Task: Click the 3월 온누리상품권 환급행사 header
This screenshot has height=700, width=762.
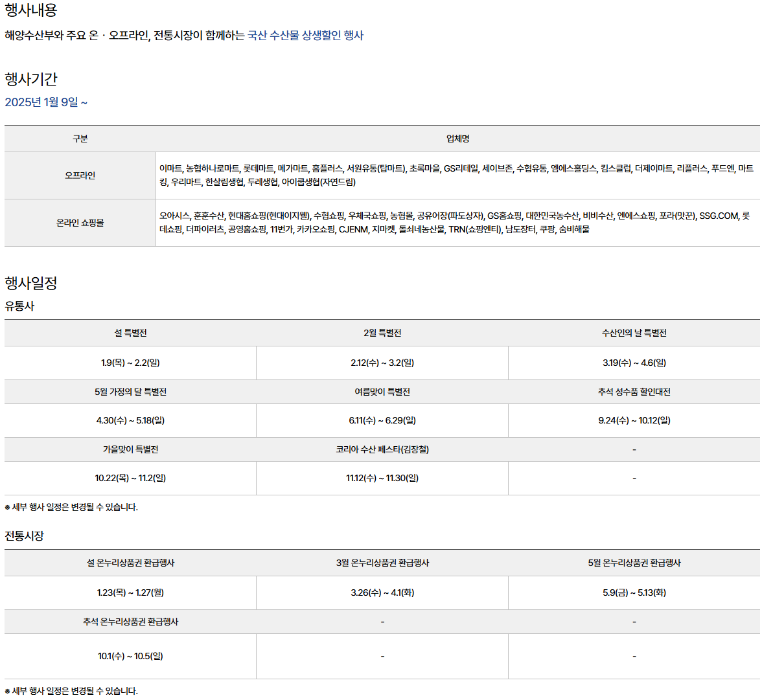Action: (382, 563)
